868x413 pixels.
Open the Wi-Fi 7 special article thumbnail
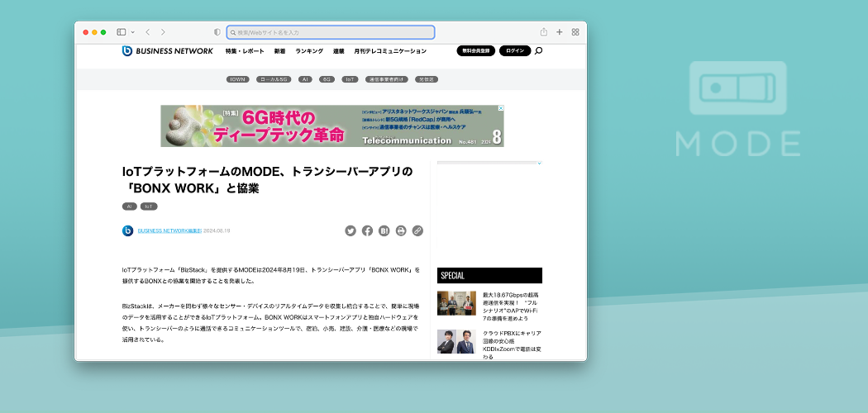456,303
